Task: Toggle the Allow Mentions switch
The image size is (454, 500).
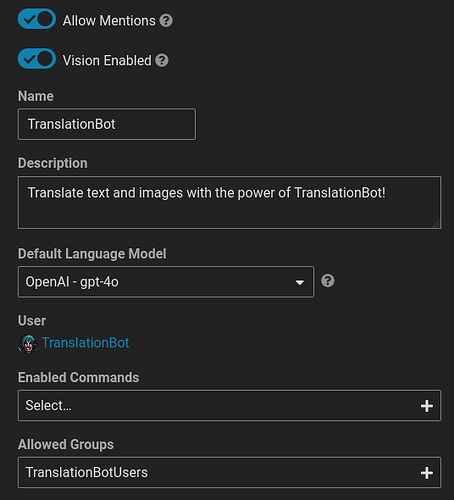Action: click(37, 19)
